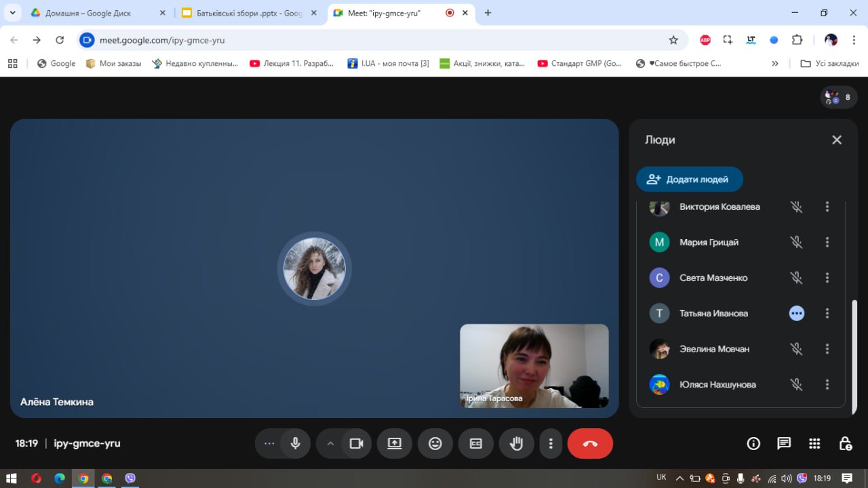Turn on closed captions

476,443
